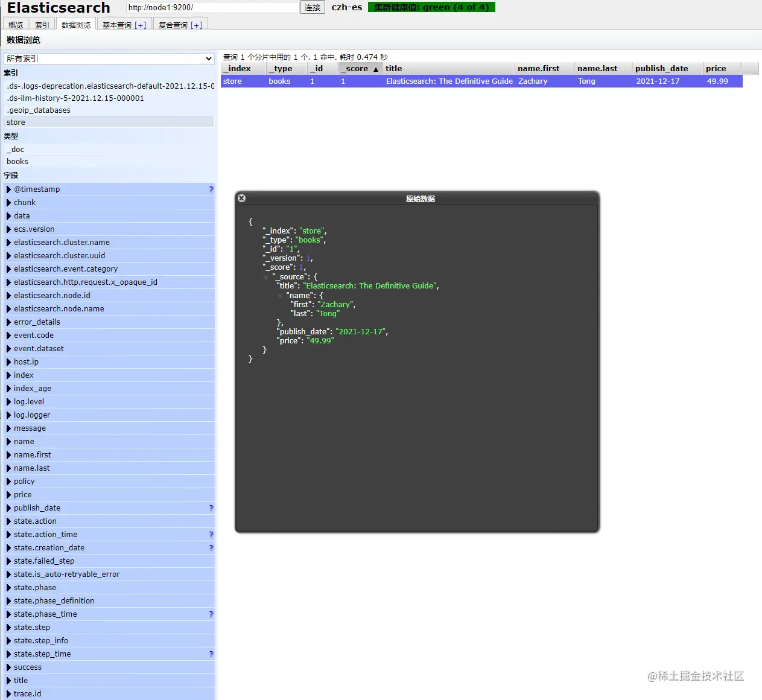Collapse the name node in raw JSON

[x=280, y=296]
